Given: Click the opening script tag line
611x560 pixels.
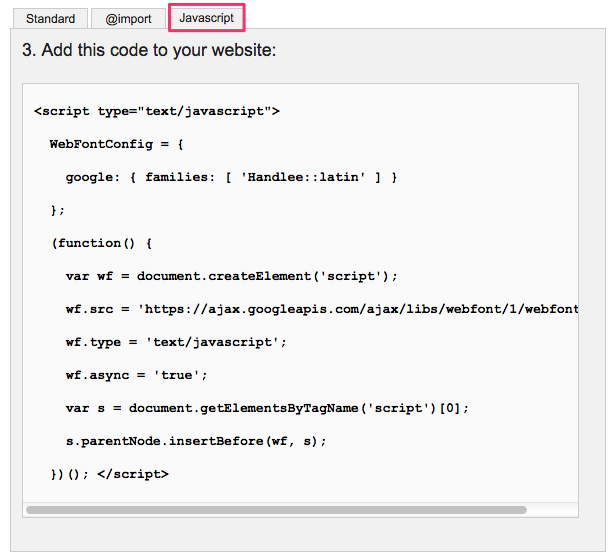Looking at the screenshot, I should (157, 111).
